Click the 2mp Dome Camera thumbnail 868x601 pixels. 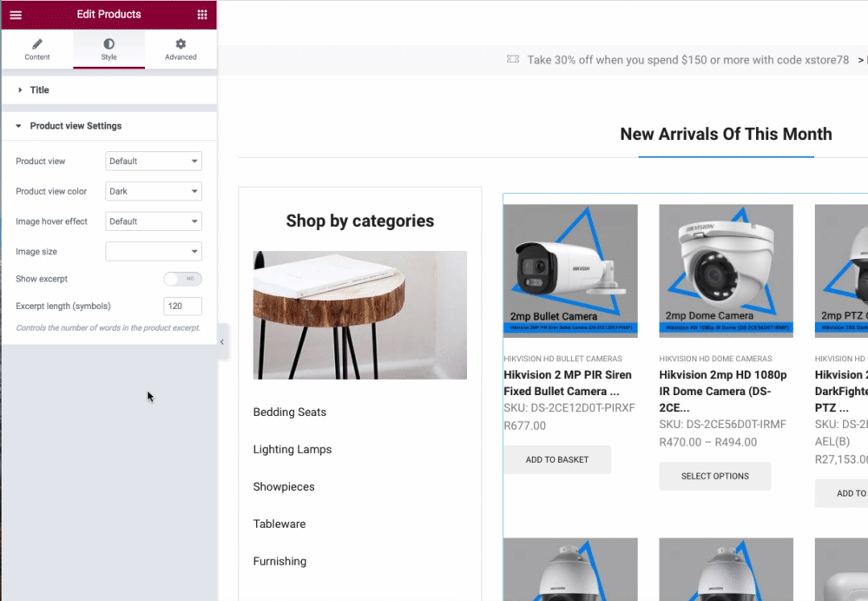pos(726,271)
